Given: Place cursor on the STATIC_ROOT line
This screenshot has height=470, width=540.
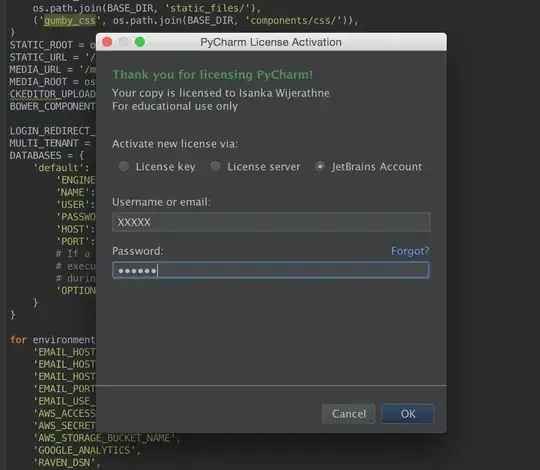Looking at the screenshot, I should point(52,45).
